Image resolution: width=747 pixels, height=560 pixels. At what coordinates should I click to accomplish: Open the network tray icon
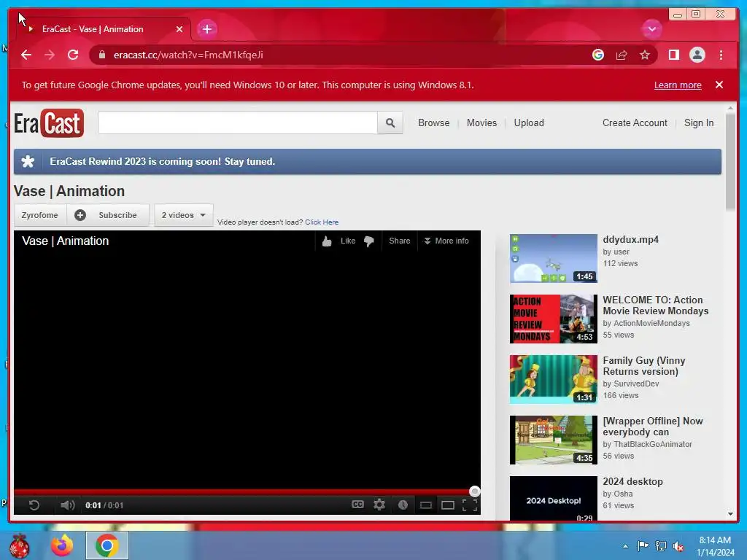(x=661, y=546)
